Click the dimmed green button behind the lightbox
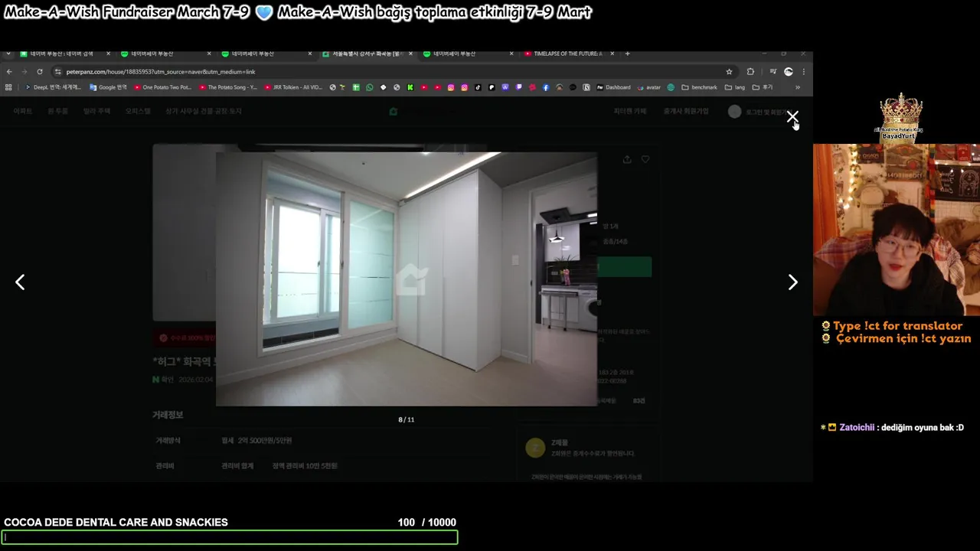 coord(624,266)
